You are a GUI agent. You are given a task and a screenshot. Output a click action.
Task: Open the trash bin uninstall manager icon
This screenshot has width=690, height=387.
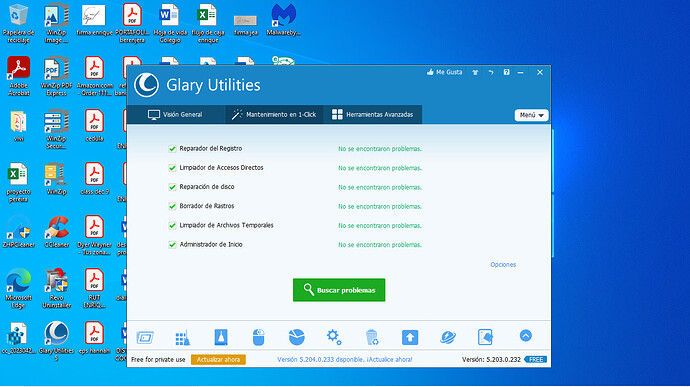pos(372,337)
